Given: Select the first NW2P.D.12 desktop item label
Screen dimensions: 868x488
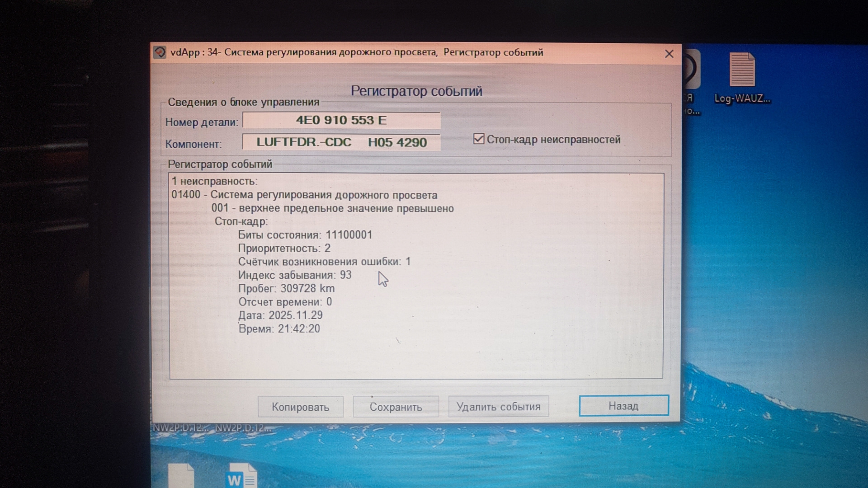Looking at the screenshot, I should coord(180,427).
